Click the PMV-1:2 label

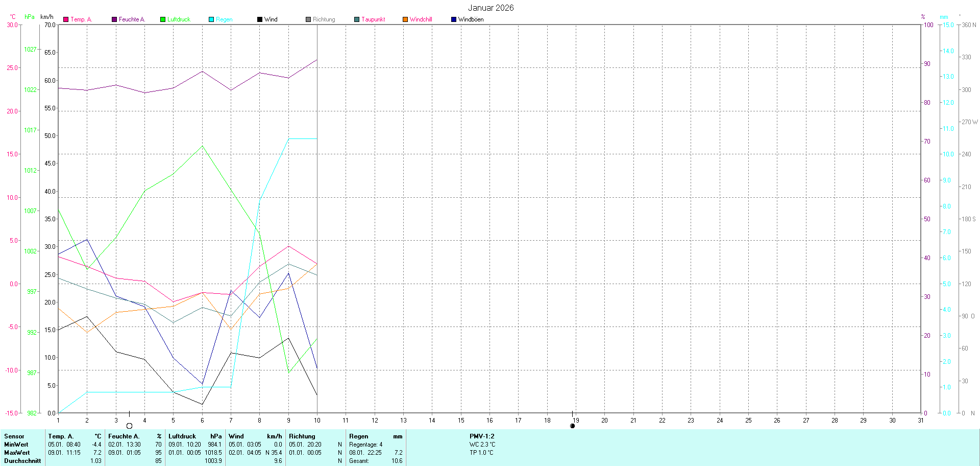tap(482, 436)
